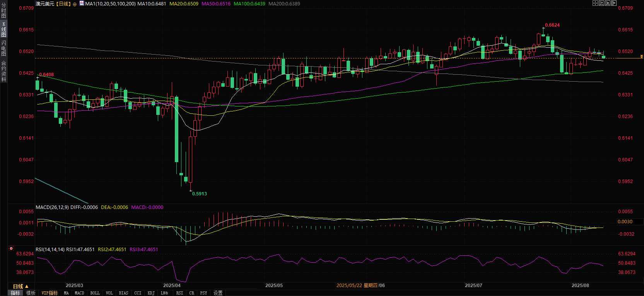This screenshot has width=644, height=296.
Task: Click the DIFF:-0.0006 value
Action: (84, 207)
